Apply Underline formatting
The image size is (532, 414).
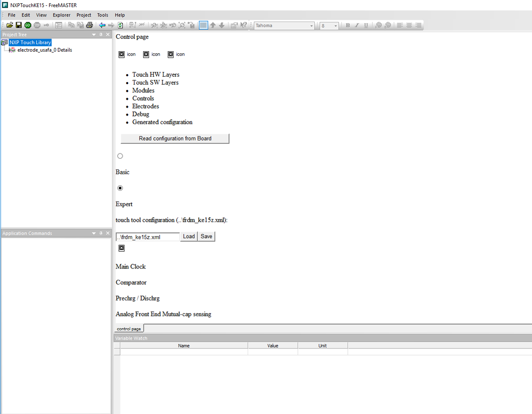pos(366,25)
